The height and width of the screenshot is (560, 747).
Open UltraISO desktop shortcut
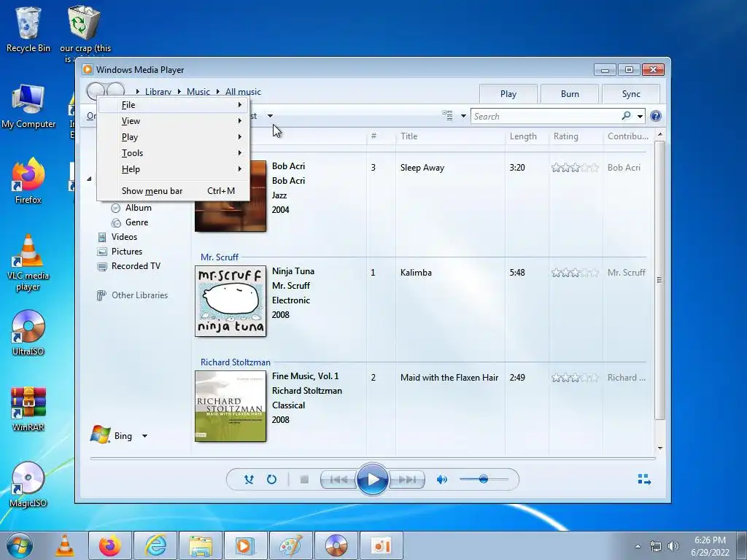click(28, 332)
